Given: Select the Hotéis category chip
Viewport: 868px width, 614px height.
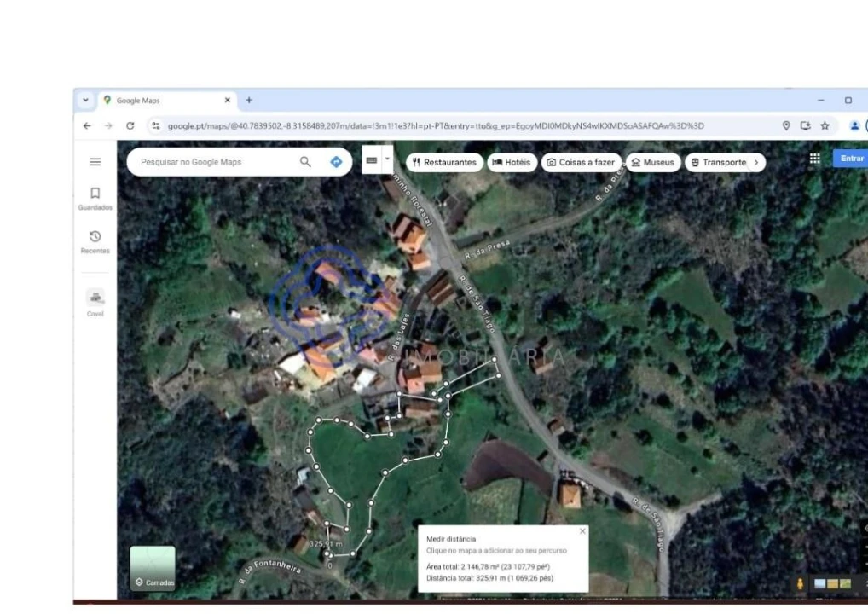Looking at the screenshot, I should point(512,162).
